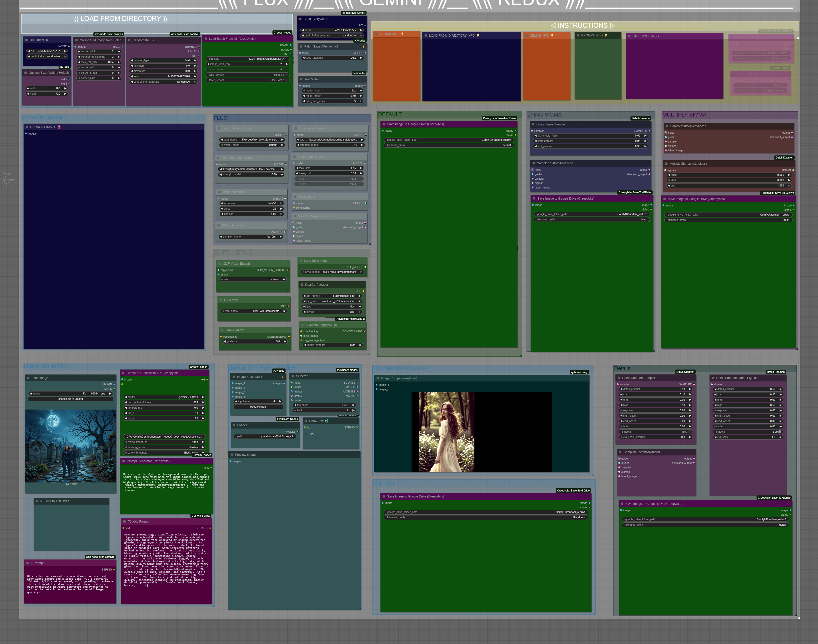Open sampler_name dropdown showing res_2m
The image size is (818, 644).
click(251, 237)
